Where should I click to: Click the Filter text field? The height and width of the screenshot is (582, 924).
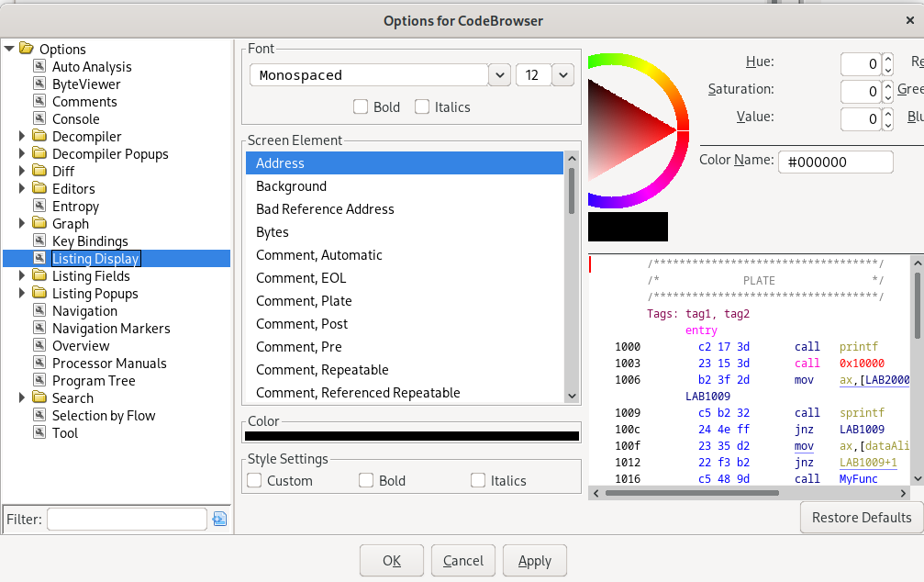128,519
